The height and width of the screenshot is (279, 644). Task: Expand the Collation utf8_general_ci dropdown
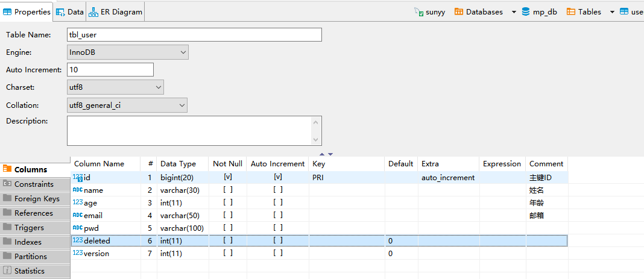coord(182,105)
